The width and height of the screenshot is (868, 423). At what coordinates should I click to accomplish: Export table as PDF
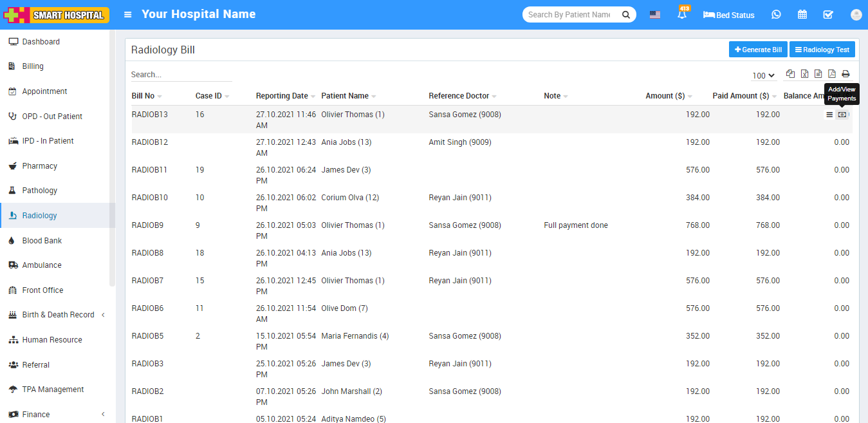coord(832,74)
